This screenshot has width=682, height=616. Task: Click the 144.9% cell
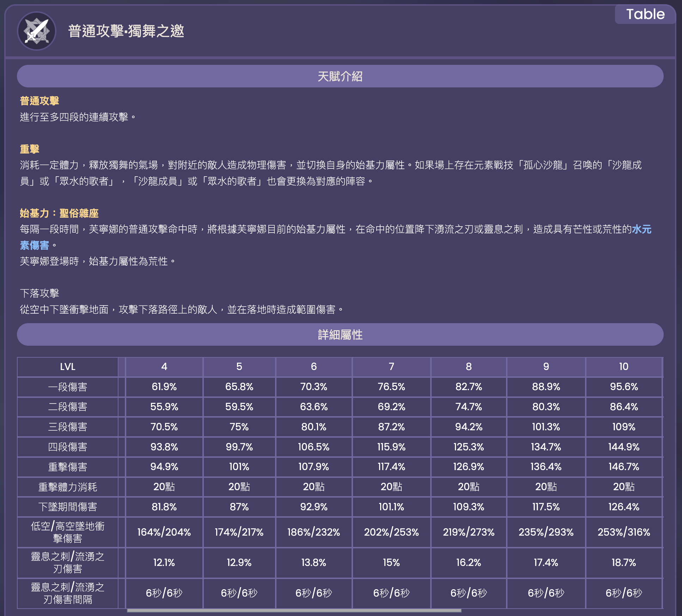(x=624, y=447)
